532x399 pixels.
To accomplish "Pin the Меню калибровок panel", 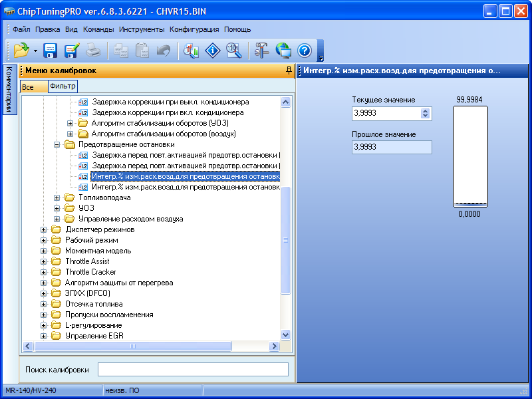I will (289, 70).
